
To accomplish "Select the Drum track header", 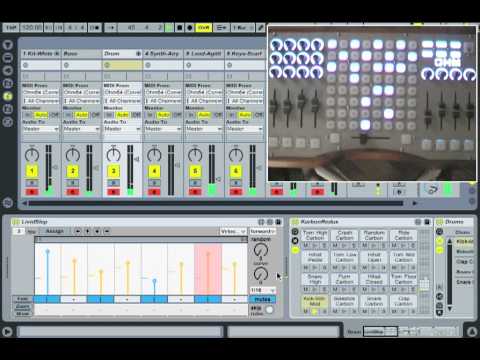I will click(x=122, y=54).
